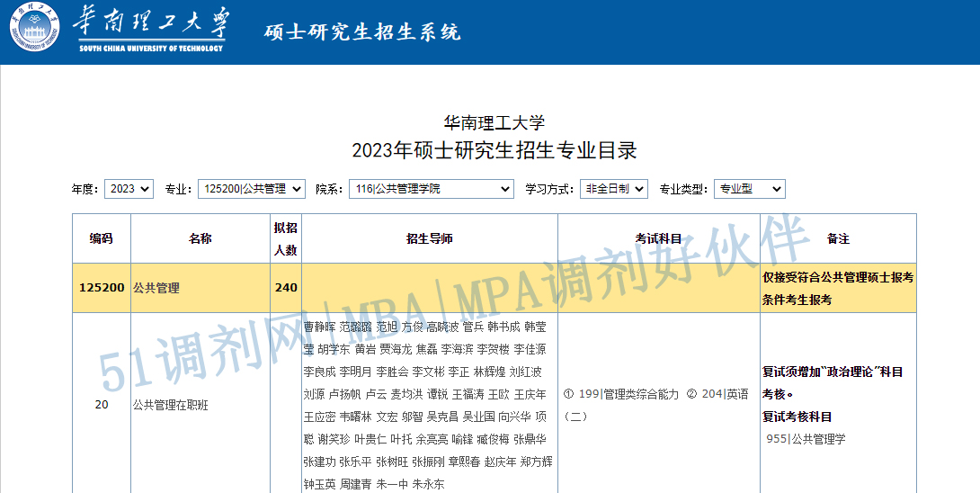Click the 硕士研究生招生系统 header title
Image resolution: width=980 pixels, height=493 pixels.
tap(361, 31)
